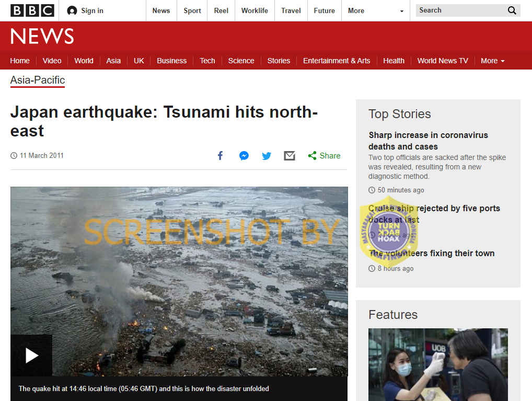The height and width of the screenshot is (401, 532).
Task: Click the Top Stories heading
Action: pos(400,114)
